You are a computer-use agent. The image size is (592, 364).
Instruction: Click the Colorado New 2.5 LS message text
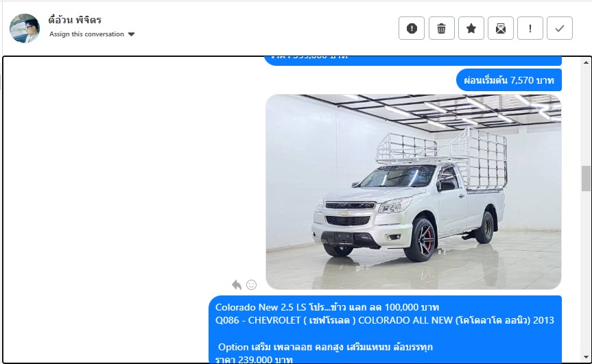[x=327, y=307]
